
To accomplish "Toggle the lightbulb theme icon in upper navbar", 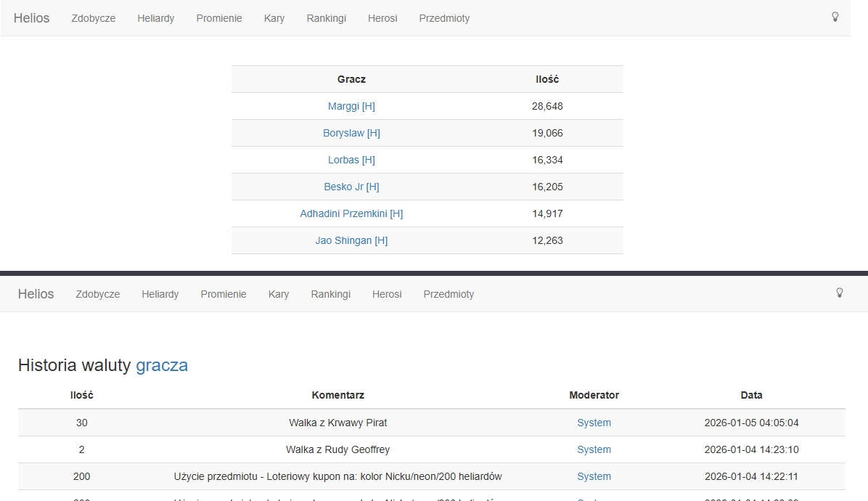I will click(835, 17).
